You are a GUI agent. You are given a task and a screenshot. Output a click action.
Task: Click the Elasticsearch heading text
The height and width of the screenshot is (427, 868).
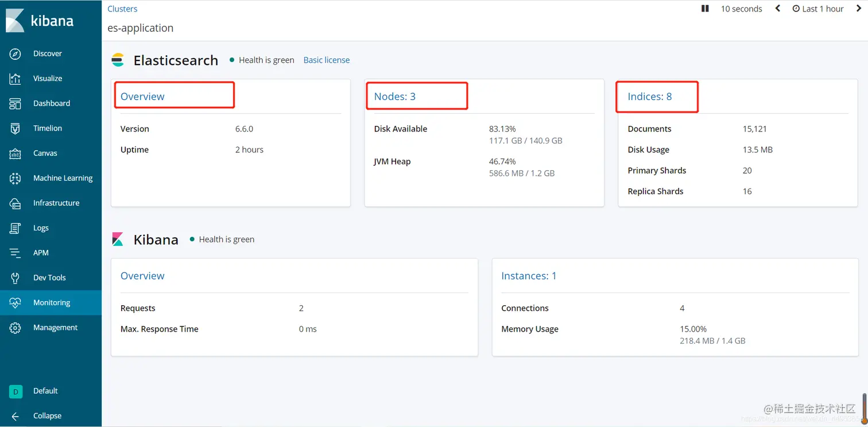[x=176, y=60]
